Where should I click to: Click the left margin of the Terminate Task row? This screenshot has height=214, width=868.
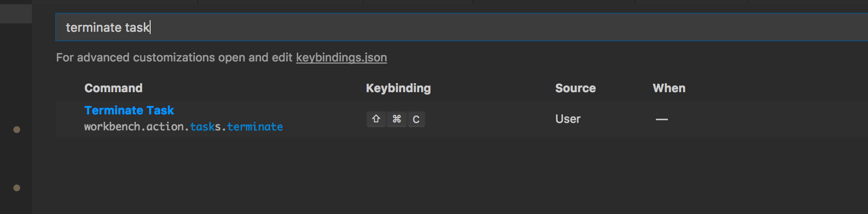[x=69, y=119]
